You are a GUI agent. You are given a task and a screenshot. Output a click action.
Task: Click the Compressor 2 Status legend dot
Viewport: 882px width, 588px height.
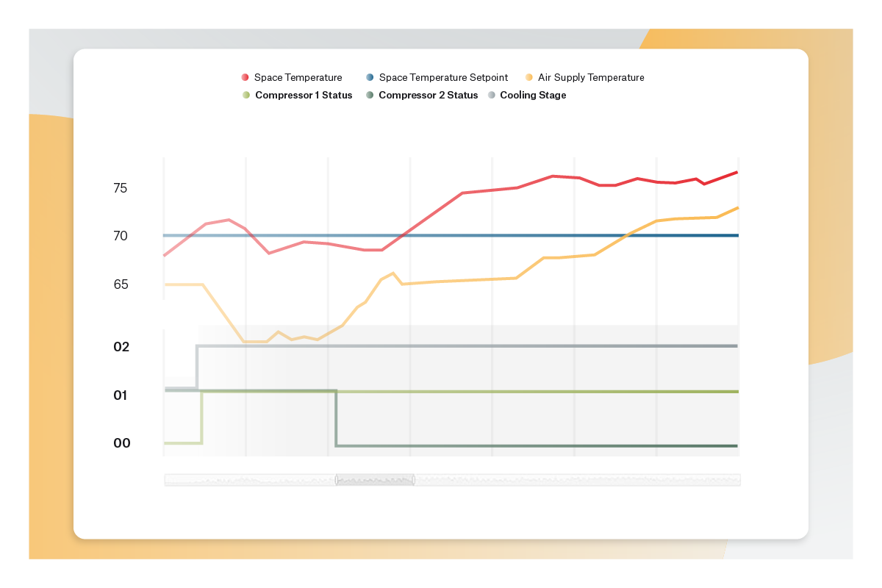pyautogui.click(x=370, y=96)
